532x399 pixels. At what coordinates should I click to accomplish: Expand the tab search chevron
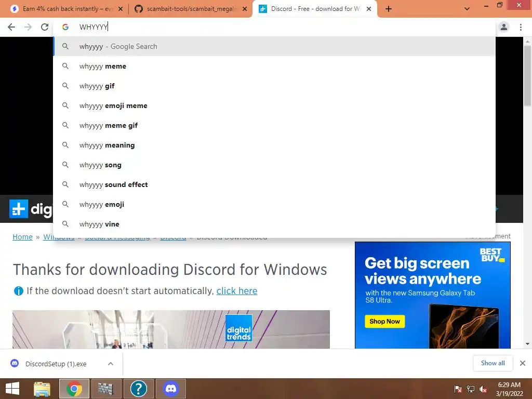[467, 9]
